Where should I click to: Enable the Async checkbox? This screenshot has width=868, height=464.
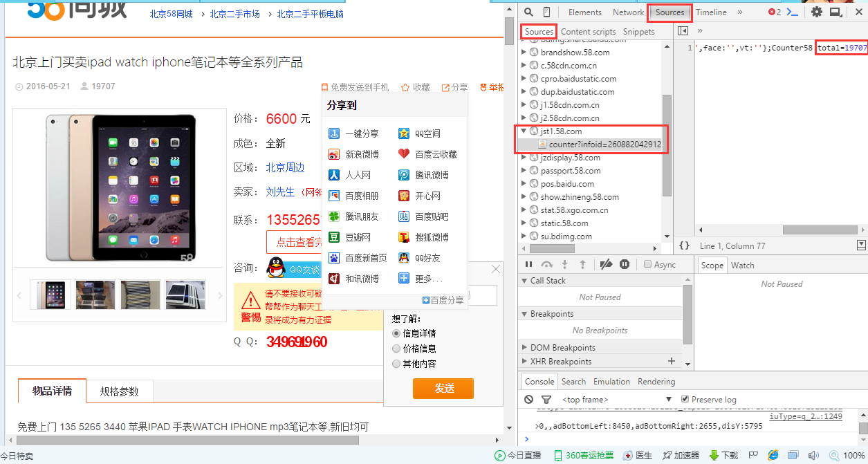click(647, 264)
